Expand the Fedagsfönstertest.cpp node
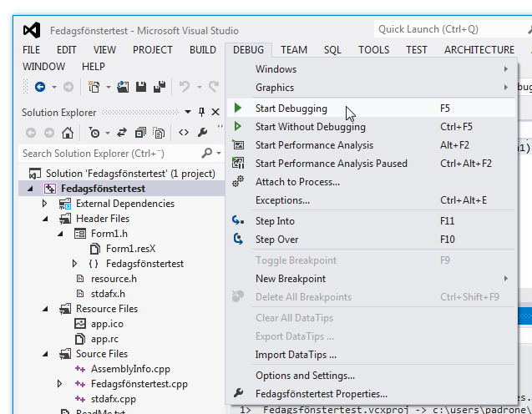Viewport: 532px width, 414px height. click(x=60, y=384)
